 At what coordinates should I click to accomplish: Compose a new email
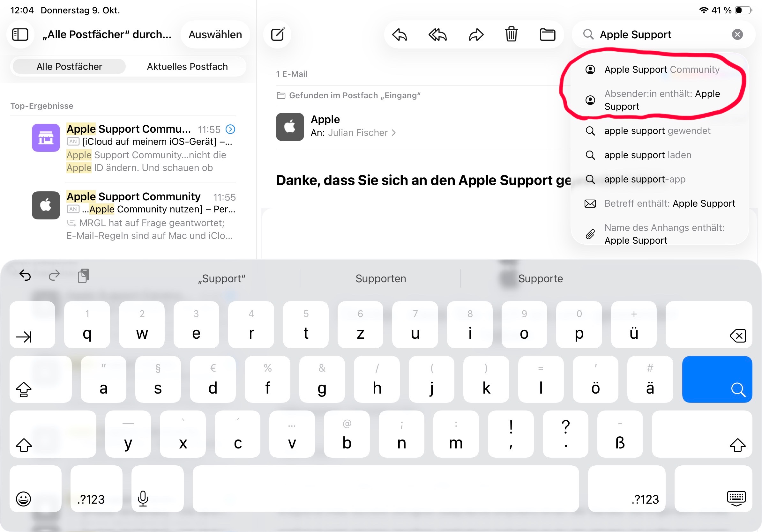(x=277, y=34)
